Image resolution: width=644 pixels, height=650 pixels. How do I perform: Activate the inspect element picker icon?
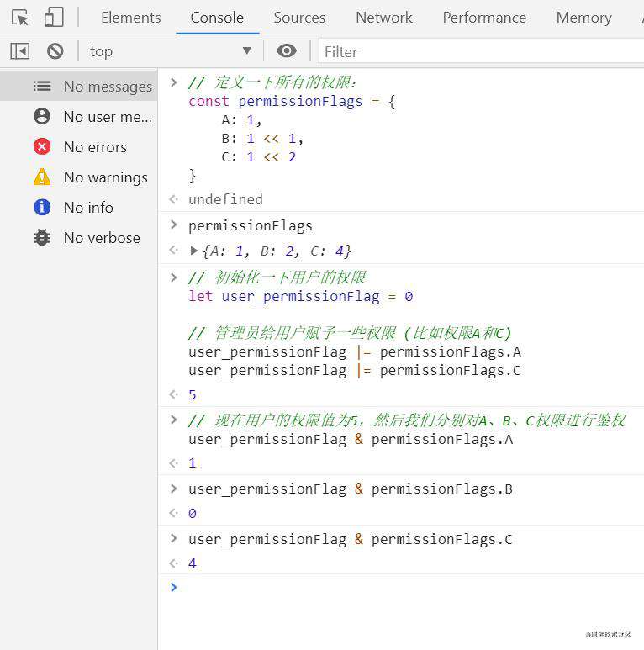click(20, 18)
